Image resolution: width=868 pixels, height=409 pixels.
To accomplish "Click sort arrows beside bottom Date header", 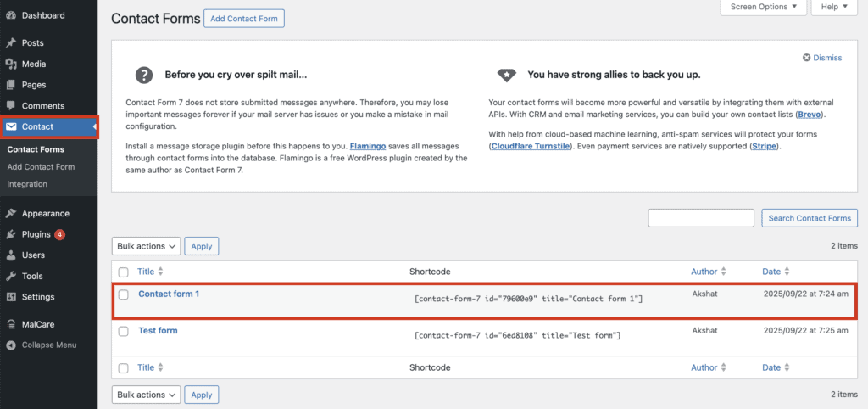I will 787,367.
